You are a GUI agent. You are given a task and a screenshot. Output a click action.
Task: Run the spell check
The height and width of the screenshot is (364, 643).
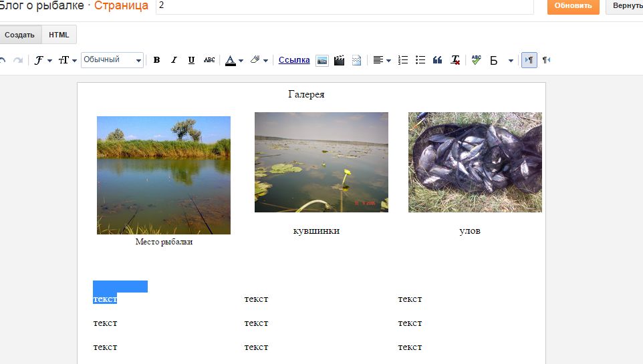[x=476, y=60]
